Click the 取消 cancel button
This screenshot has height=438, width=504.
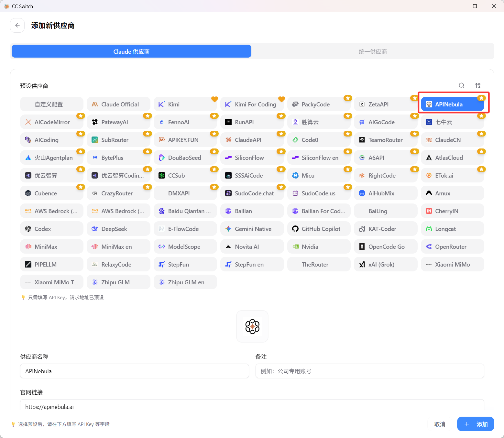440,424
